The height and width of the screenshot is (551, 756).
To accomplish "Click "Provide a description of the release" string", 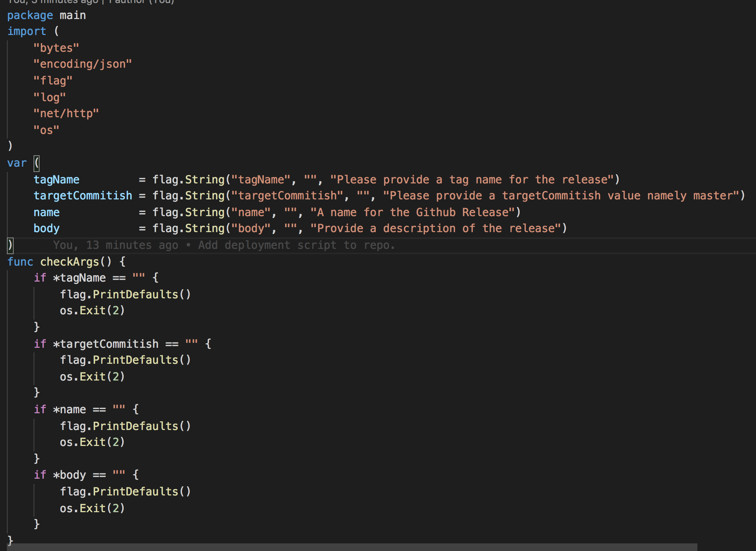I will pos(435,228).
